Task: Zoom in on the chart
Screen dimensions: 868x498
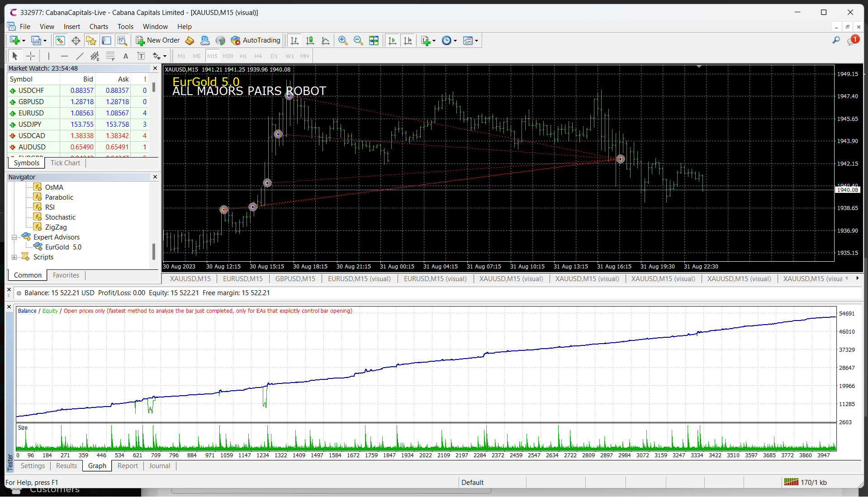Action: coord(343,41)
